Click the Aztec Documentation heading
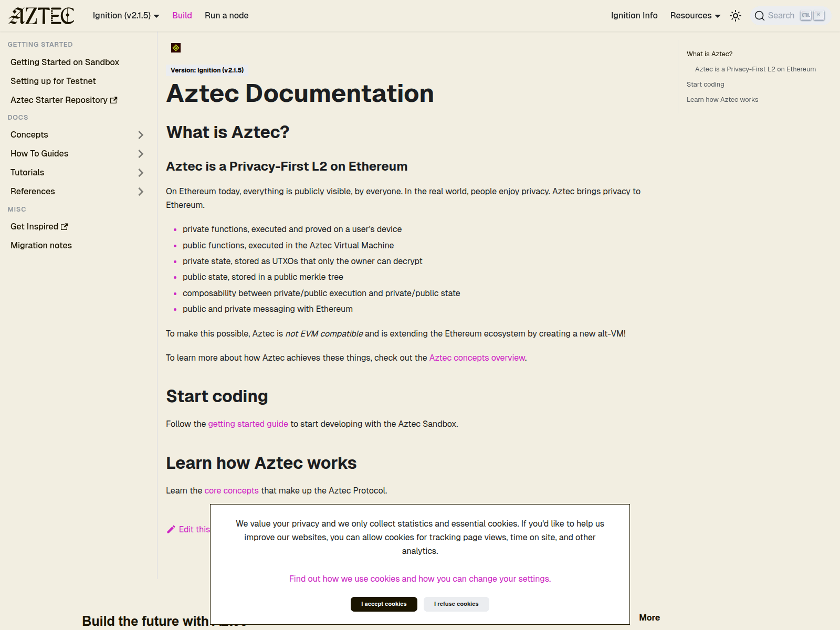Viewport: 840px width, 630px height. coord(300,93)
